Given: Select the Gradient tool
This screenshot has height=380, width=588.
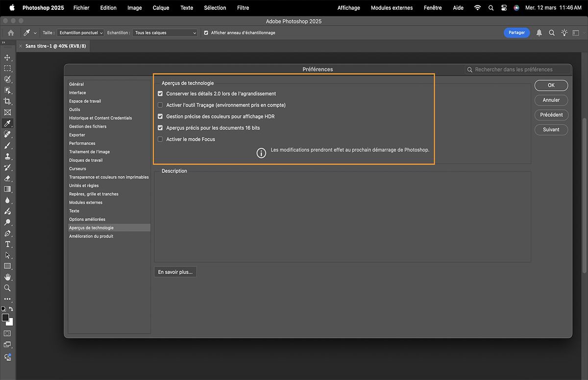Looking at the screenshot, I should (7, 189).
